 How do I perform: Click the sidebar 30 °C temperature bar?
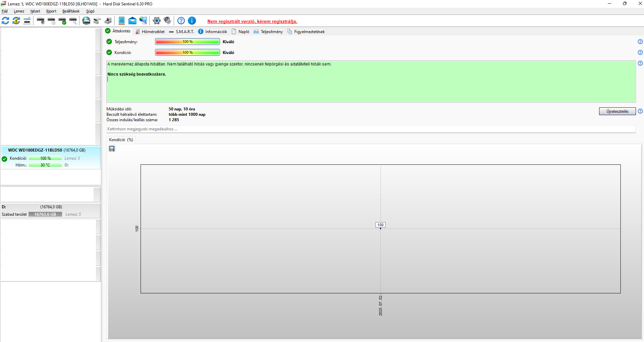tap(45, 165)
